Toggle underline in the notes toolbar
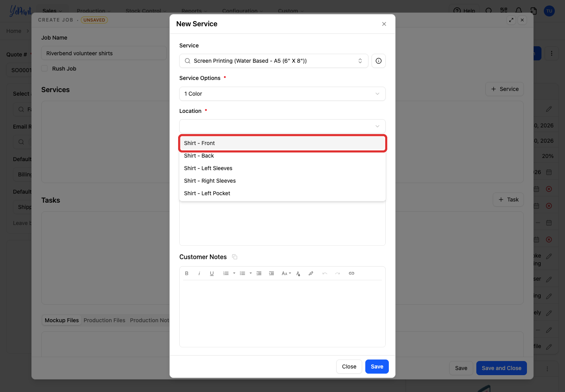The image size is (565, 392). [x=212, y=274]
